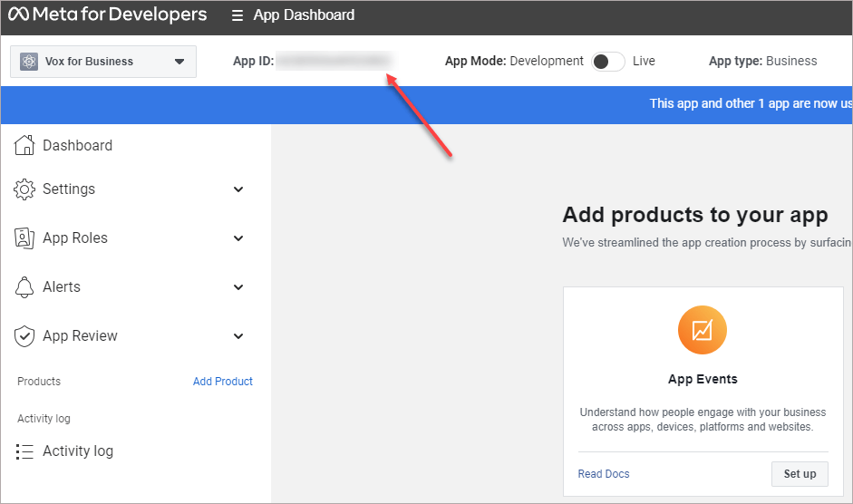Open the Vox for Business app dropdown
This screenshot has height=504, width=853.
point(103,62)
